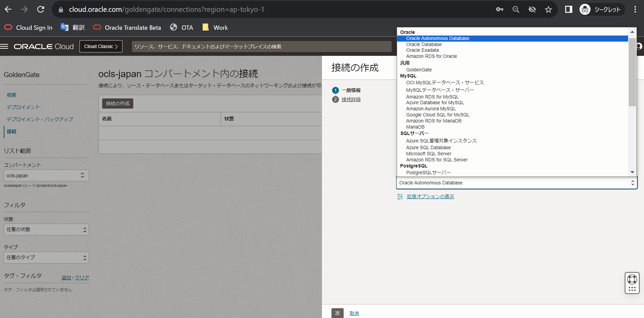Select OCI MySQLデータベース・サービス option
644x318 pixels.
click(x=445, y=83)
